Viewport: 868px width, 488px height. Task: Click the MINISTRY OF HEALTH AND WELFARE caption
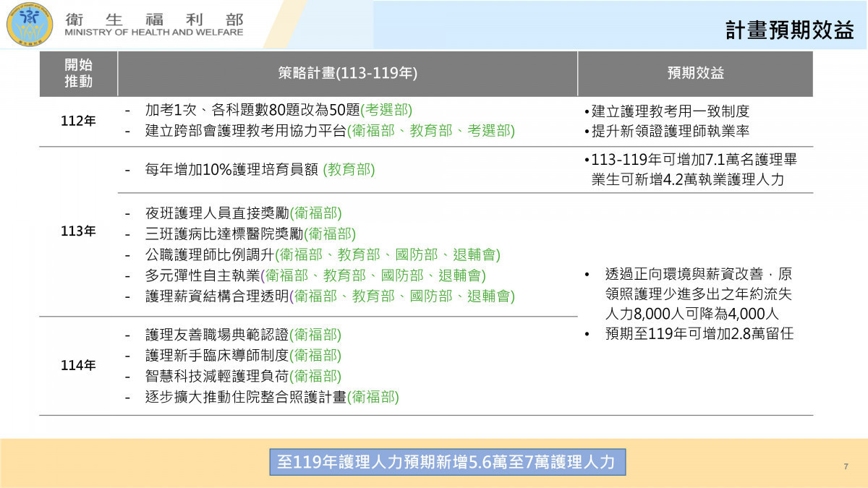154,33
